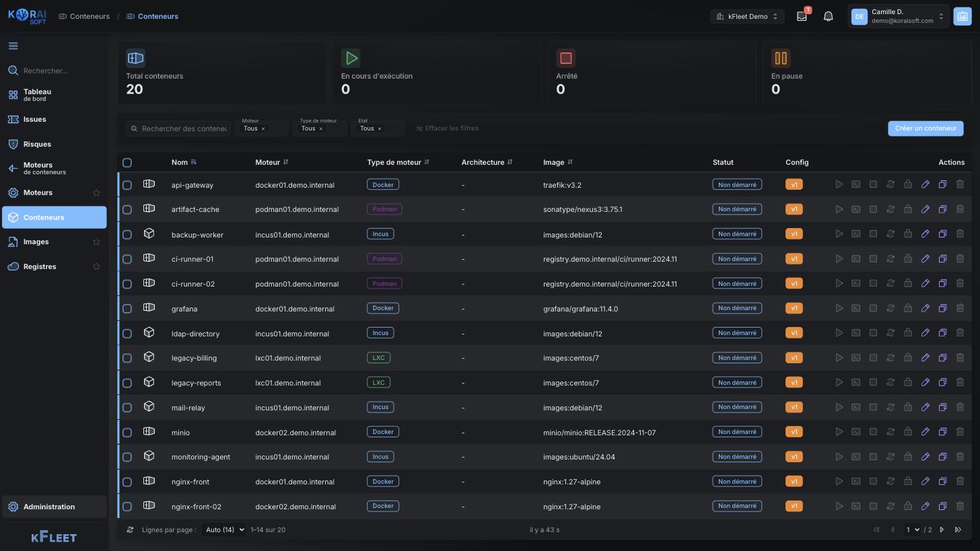The height and width of the screenshot is (551, 980).
Task: Click Effacer les filtres
Action: point(447,128)
